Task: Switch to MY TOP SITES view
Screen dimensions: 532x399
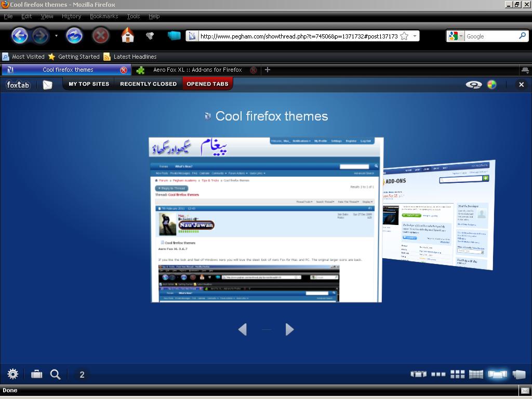Action: click(89, 84)
